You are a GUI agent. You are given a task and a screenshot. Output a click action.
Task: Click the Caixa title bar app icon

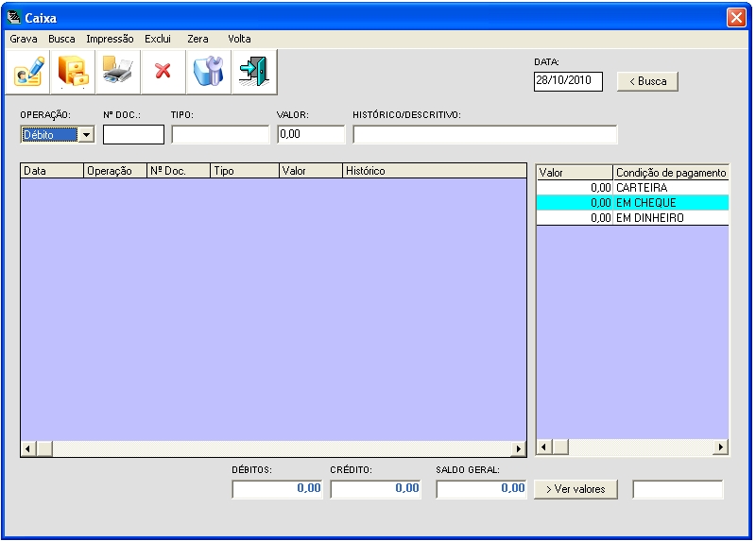(x=14, y=17)
